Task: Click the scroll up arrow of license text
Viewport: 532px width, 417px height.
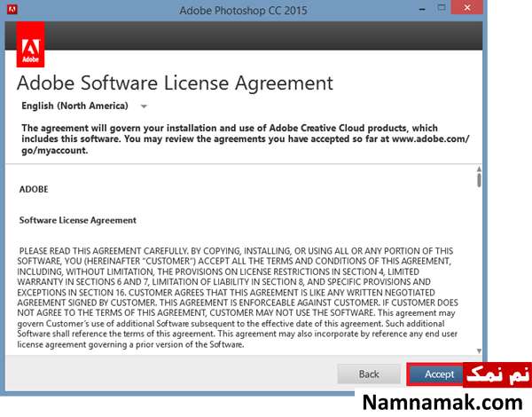Action: coord(479,169)
